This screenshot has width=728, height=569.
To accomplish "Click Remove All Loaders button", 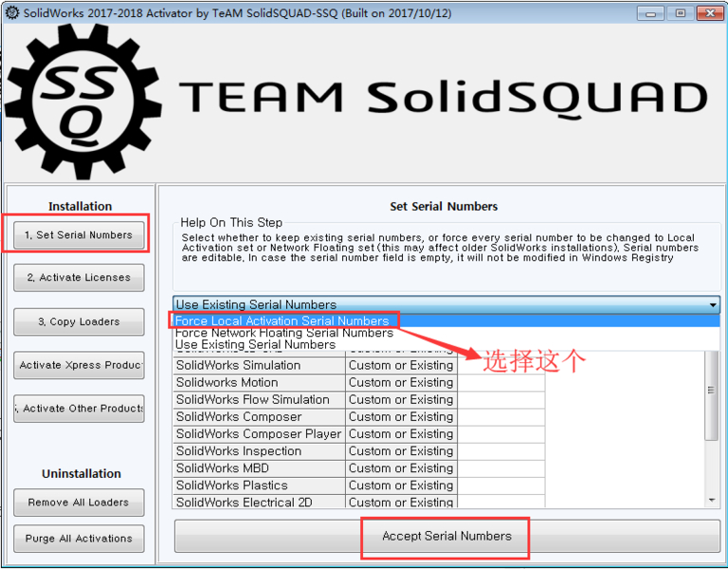I will (79, 502).
